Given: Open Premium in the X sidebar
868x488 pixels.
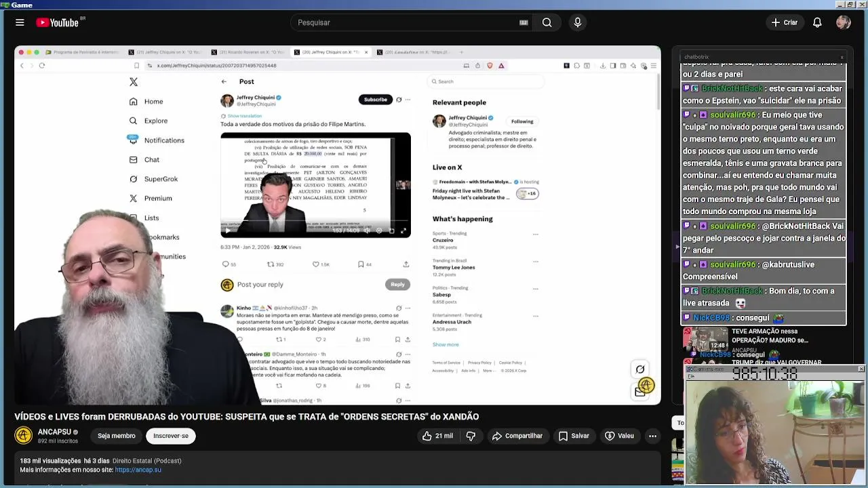Looking at the screenshot, I should pyautogui.click(x=151, y=199).
